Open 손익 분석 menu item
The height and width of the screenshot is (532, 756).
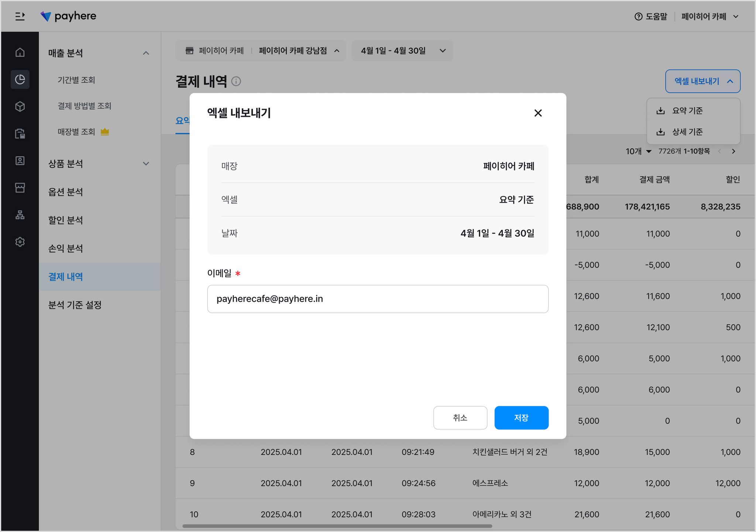click(66, 248)
